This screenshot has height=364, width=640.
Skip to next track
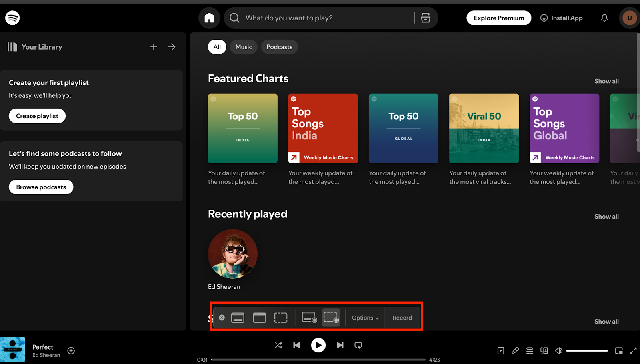coord(340,345)
